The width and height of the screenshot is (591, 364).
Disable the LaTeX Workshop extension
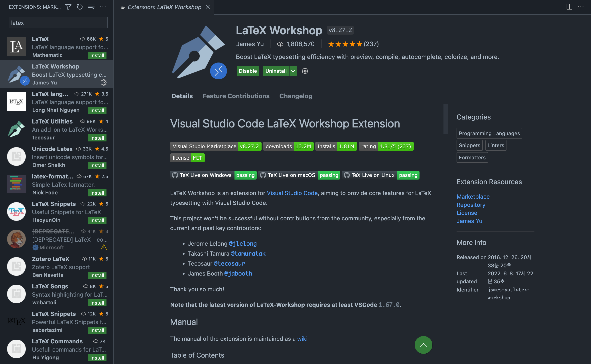click(x=248, y=71)
